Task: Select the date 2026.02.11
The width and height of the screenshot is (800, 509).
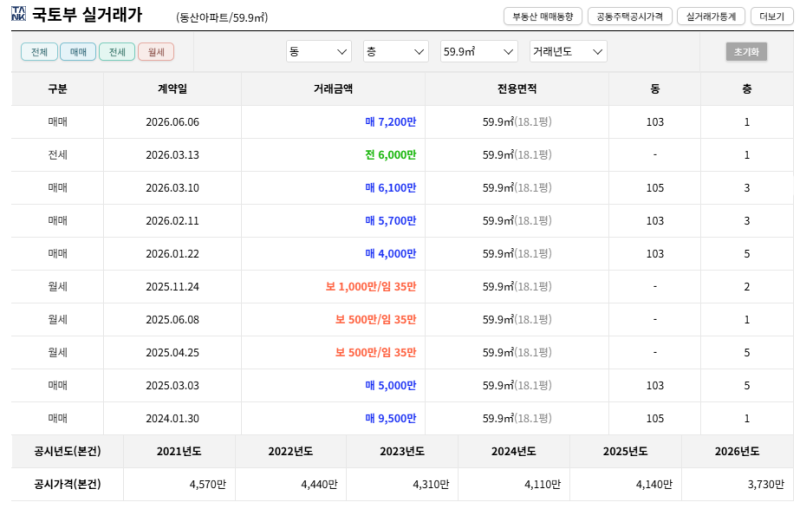Action: point(172,221)
